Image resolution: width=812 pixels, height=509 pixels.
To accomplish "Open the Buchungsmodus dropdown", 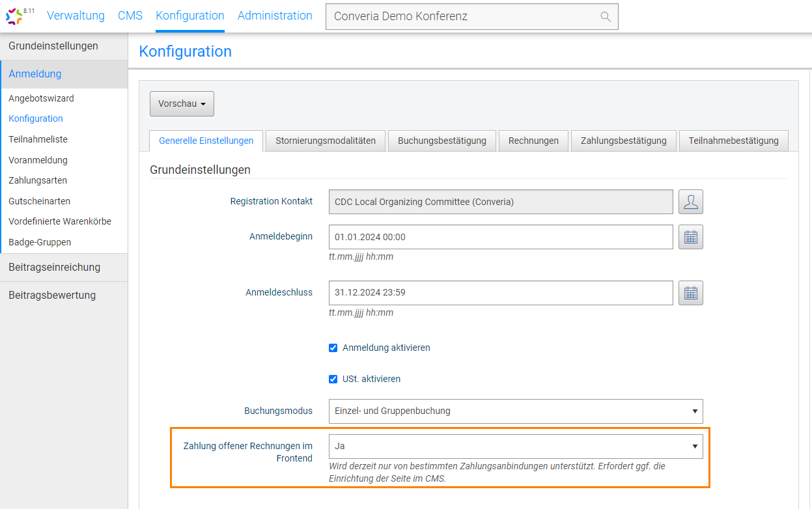I will click(515, 411).
